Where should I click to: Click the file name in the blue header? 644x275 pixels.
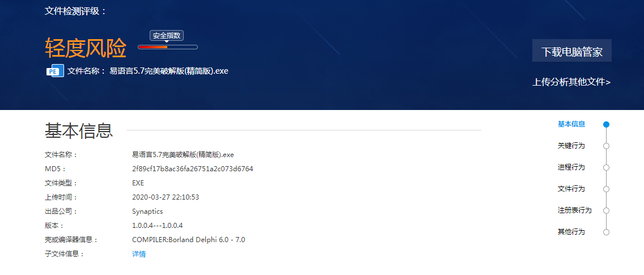click(169, 71)
